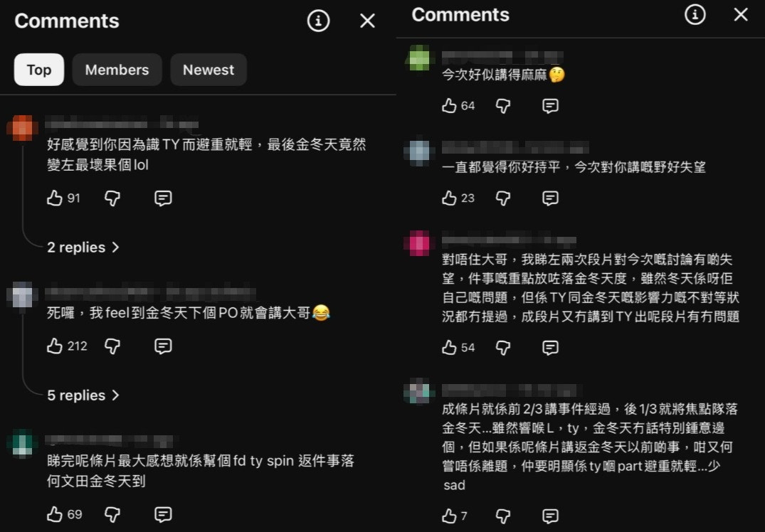Like the comment with 64 likes
Viewport: 765px width, 532px height.
pyautogui.click(x=449, y=106)
